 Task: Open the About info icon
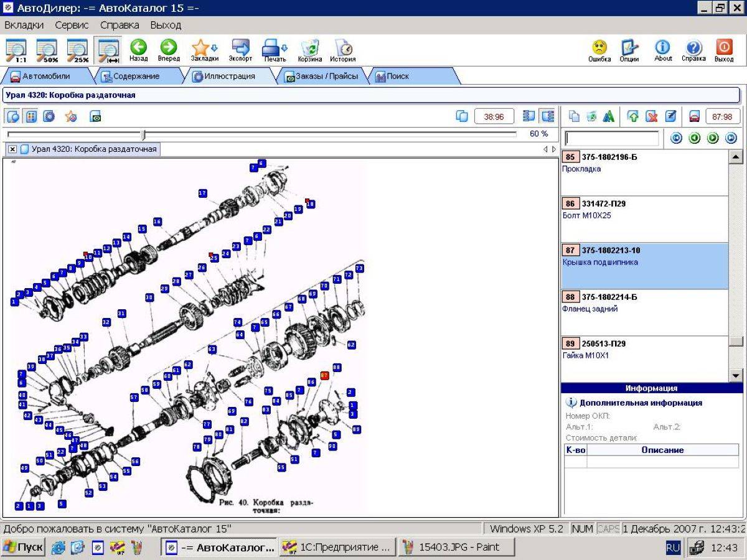pyautogui.click(x=663, y=51)
